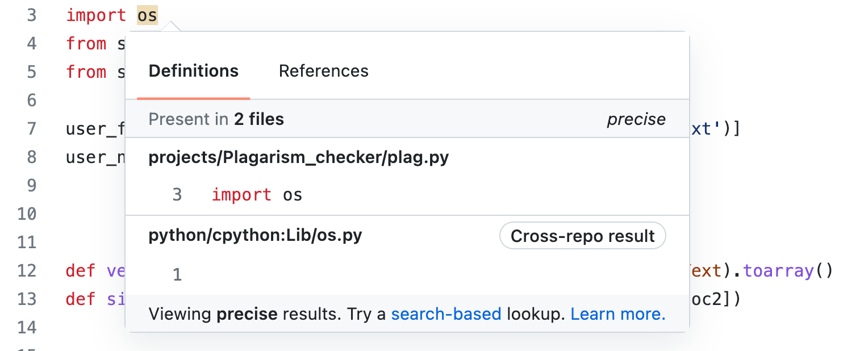Click the Present in 2 files header
The height and width of the screenshot is (351, 868).
(216, 119)
